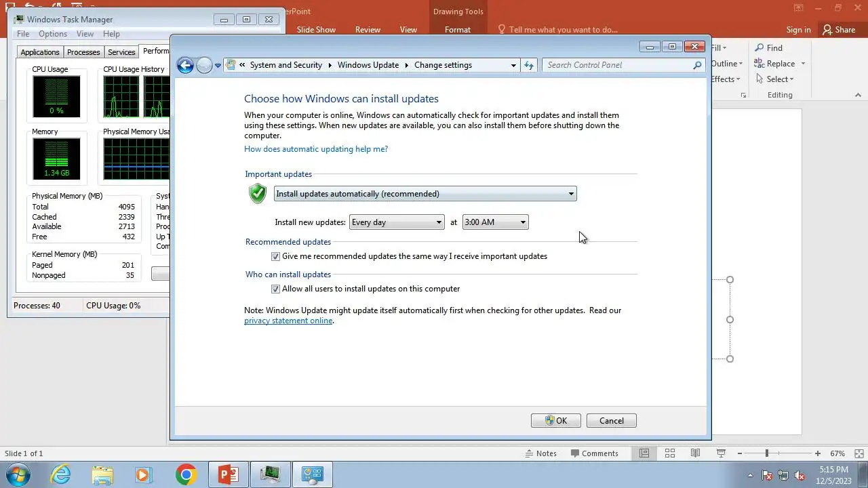
Task: Click System and Security in breadcrumb
Action: [x=285, y=65]
